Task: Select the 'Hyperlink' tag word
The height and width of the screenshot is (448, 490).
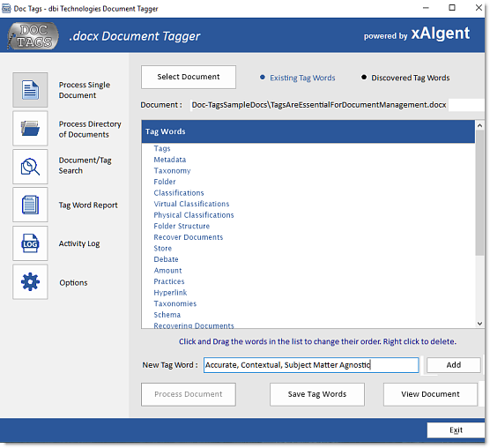Action: [170, 293]
